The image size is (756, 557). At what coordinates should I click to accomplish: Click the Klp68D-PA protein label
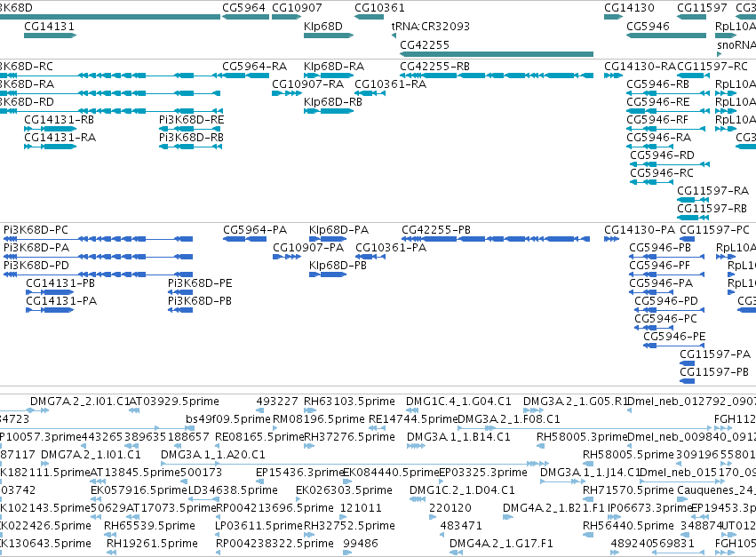338,229
